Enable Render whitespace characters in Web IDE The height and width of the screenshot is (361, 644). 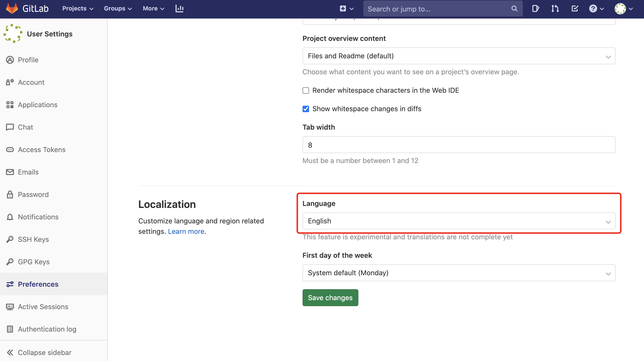[x=306, y=90]
